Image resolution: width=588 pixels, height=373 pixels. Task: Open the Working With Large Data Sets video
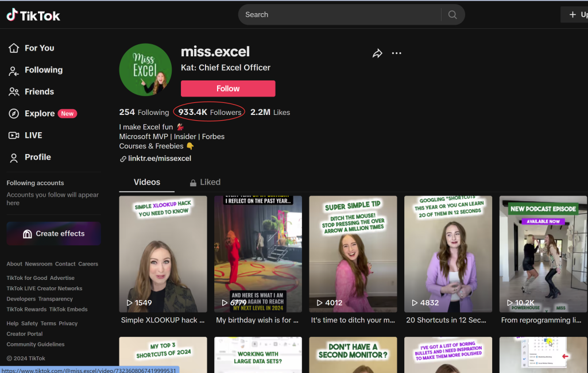tap(258, 355)
